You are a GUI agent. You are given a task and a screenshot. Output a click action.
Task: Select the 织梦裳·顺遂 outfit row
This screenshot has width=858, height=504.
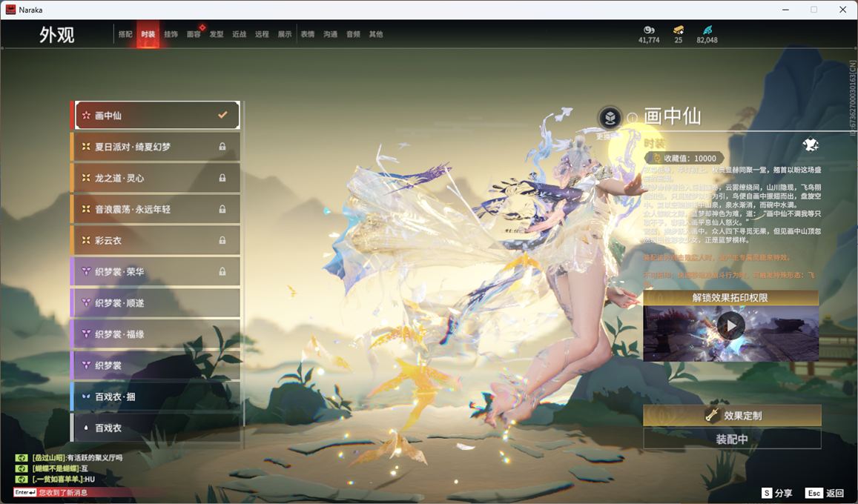156,302
